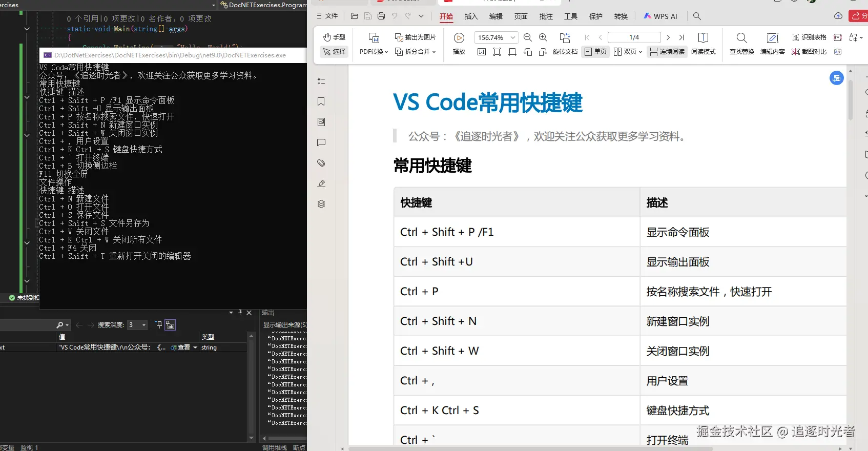
Task: Open the thumbnail panel in PDF sidebar
Action: 321,122
